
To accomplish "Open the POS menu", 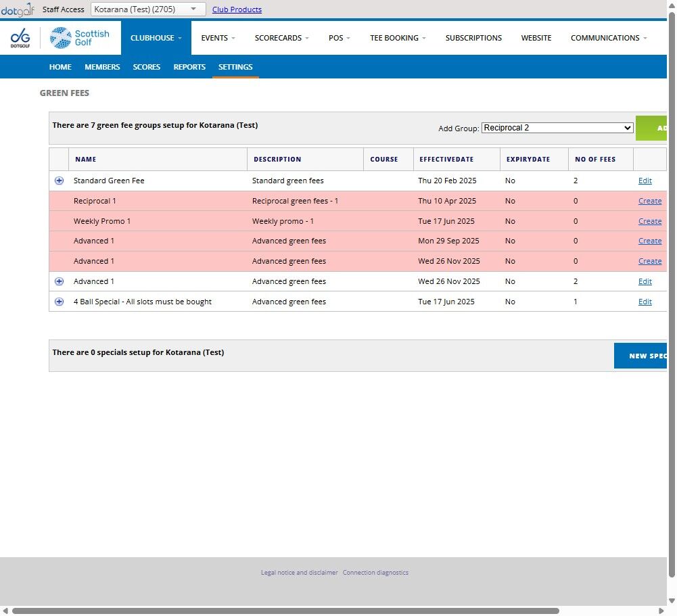I will coord(339,38).
